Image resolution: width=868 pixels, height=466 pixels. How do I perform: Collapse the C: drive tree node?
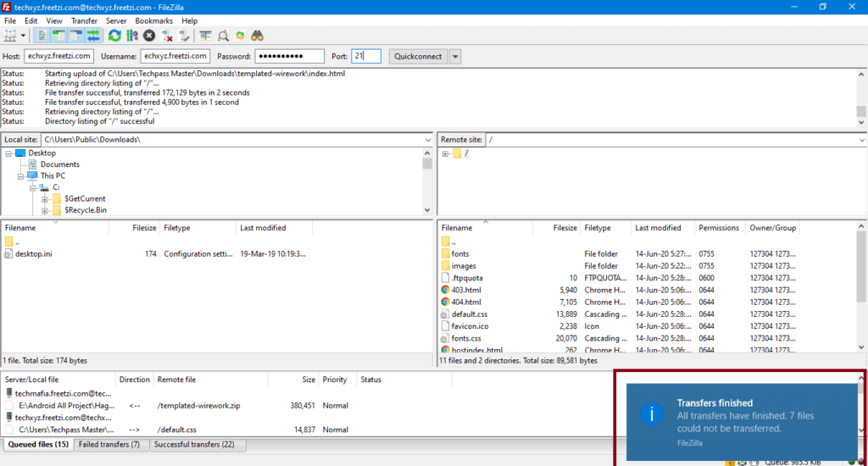[33, 188]
